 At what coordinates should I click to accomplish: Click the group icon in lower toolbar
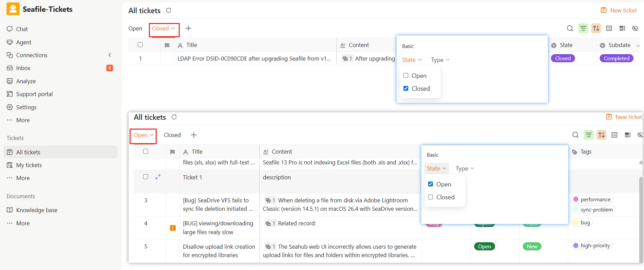(x=615, y=135)
